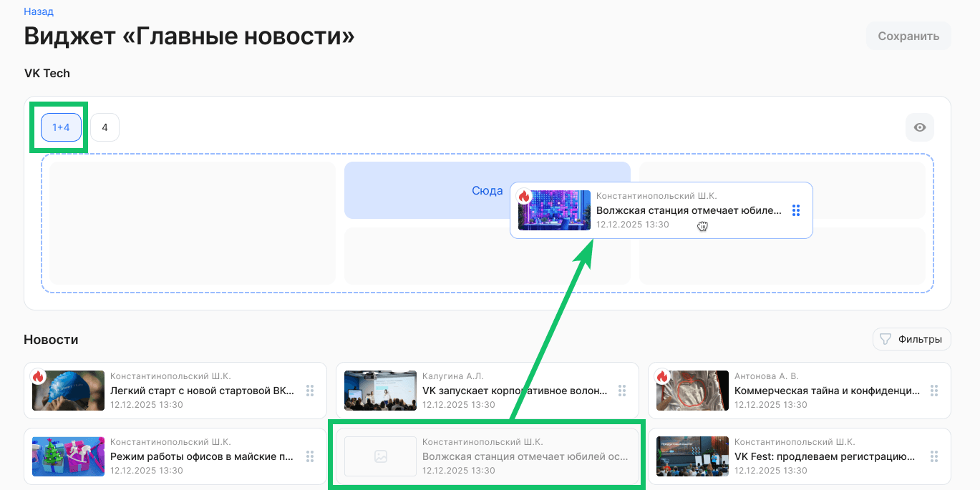Click the drag handle on 'Легкий старт' card
The width and height of the screenshot is (980, 490).
point(309,390)
